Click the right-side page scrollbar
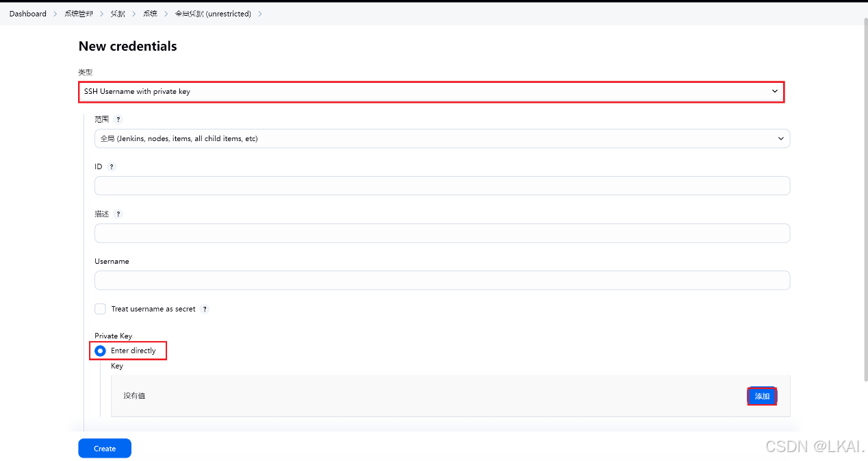Viewport: 868px width, 461px height. click(x=864, y=205)
